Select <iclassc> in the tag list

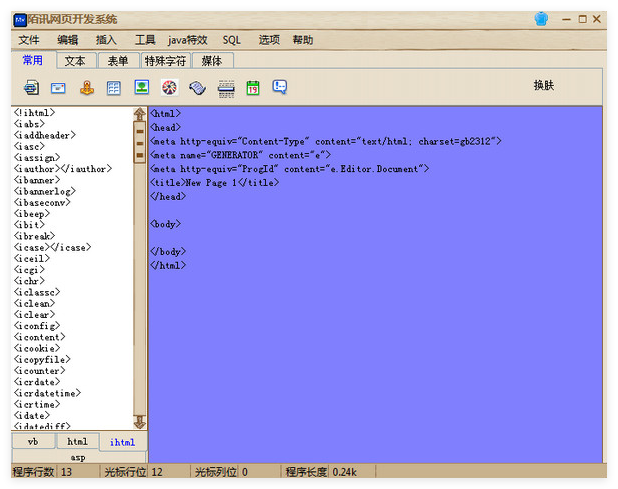click(x=37, y=292)
